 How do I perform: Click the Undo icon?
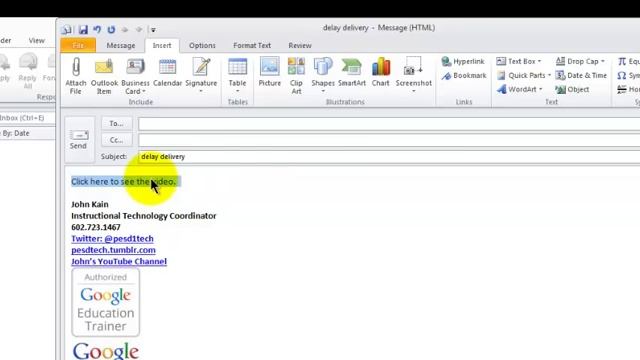coord(97,29)
